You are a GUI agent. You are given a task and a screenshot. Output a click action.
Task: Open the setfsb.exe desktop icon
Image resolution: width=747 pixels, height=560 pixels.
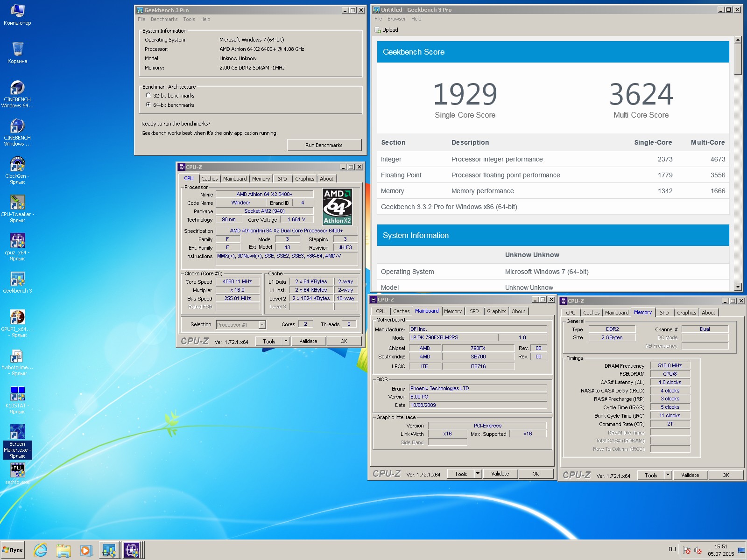(17, 474)
